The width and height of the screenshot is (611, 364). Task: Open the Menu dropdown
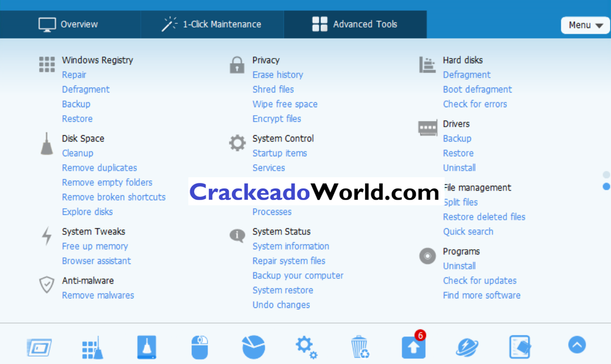pyautogui.click(x=584, y=25)
